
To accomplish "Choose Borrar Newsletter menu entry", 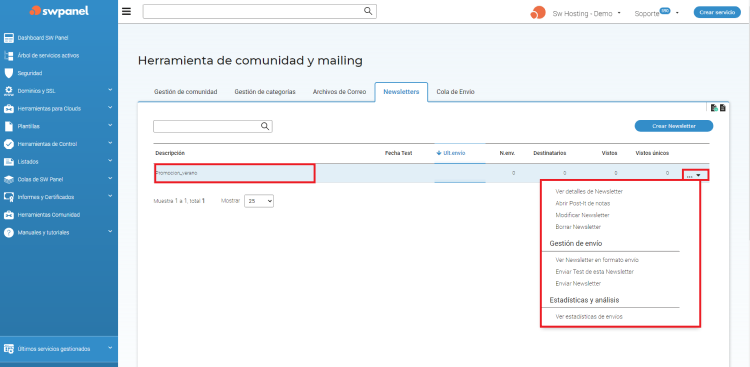I will coord(578,227).
